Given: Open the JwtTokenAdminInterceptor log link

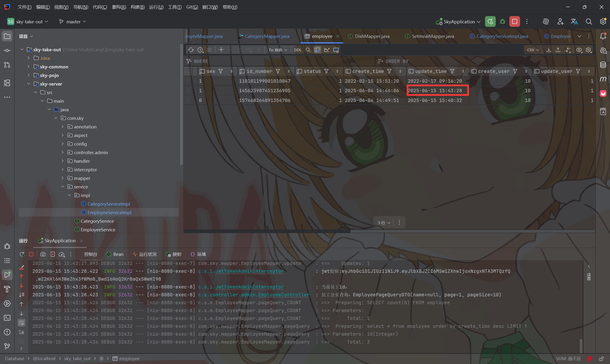Looking at the screenshot, I should [249, 271].
